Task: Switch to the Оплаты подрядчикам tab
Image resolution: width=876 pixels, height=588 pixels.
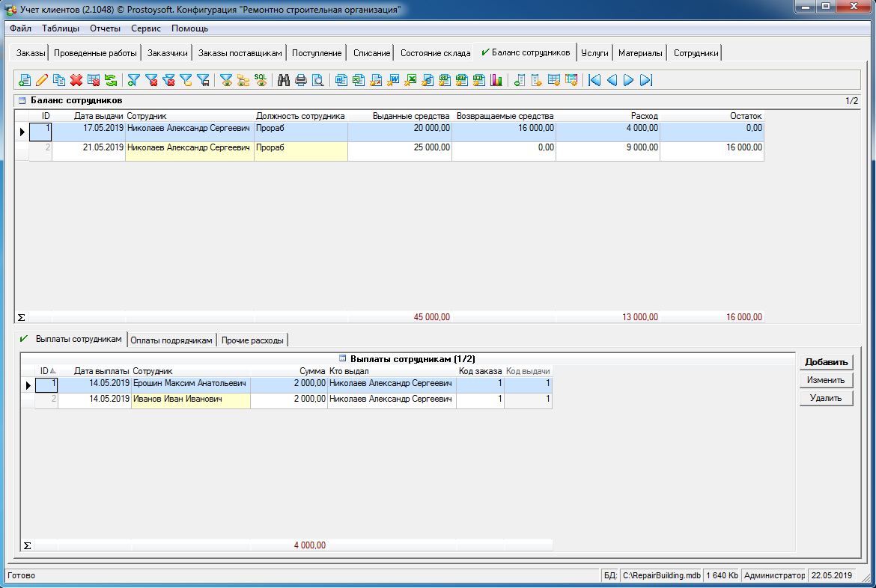Action: [x=171, y=340]
